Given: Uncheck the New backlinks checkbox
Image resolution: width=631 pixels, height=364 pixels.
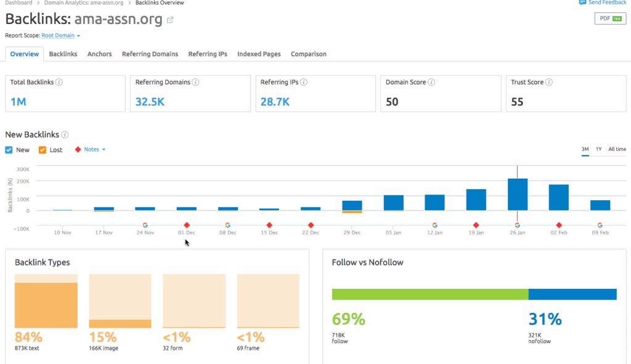Looking at the screenshot, I should 9,150.
